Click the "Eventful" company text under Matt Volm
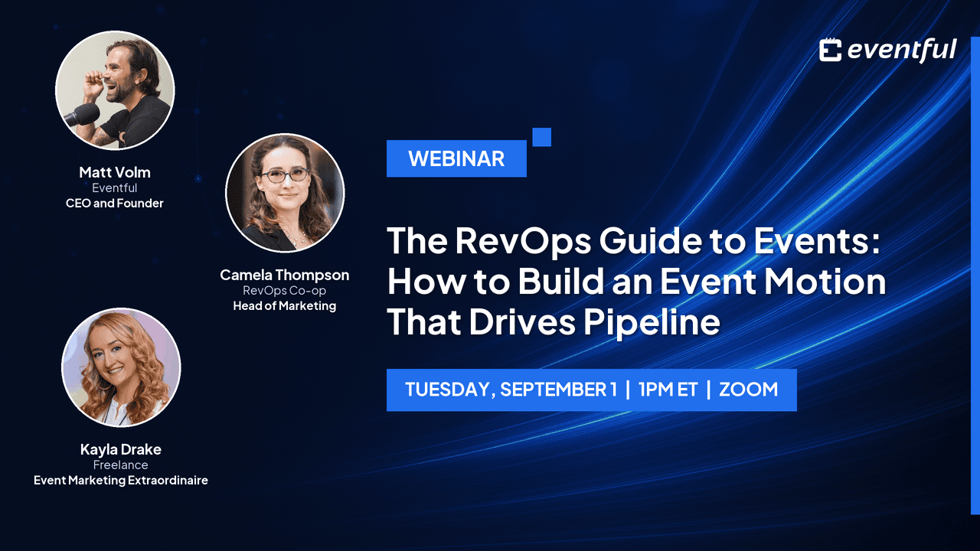 click(115, 187)
